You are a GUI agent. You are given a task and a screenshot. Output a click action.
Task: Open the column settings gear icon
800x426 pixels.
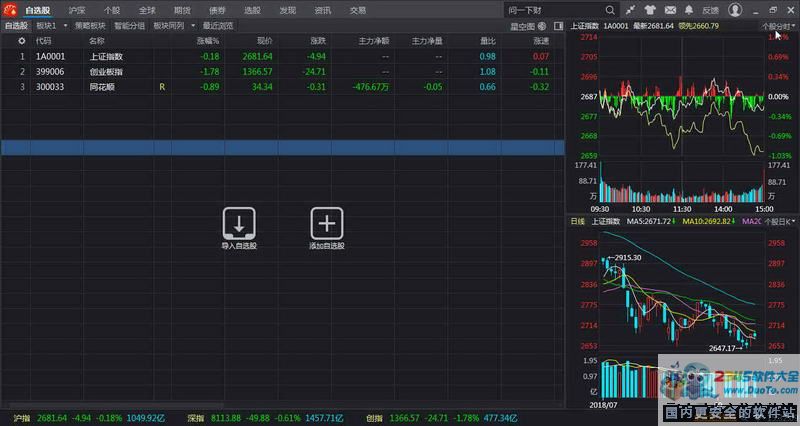click(22, 41)
